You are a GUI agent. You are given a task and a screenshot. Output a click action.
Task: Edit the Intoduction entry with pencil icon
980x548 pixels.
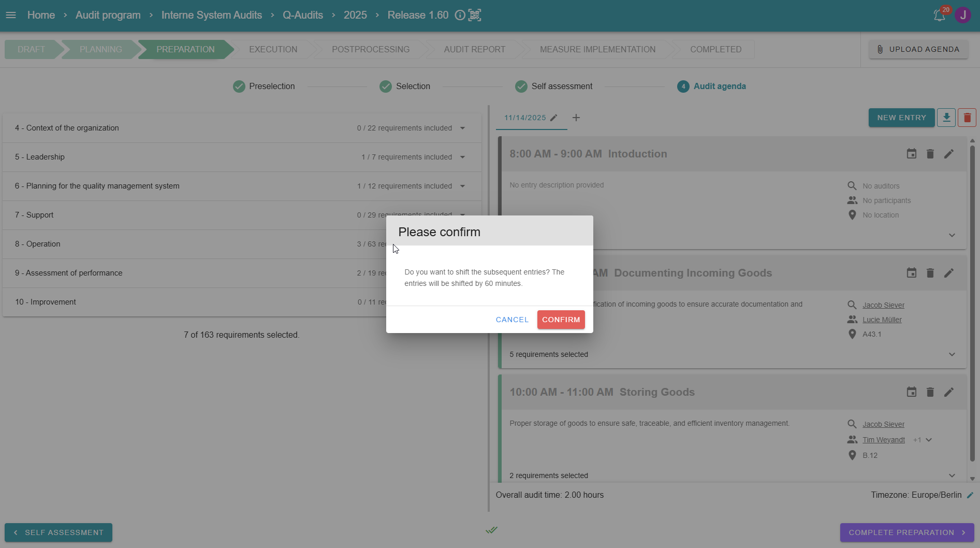pos(948,154)
